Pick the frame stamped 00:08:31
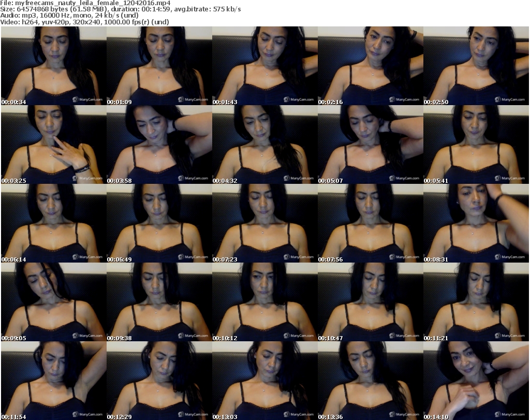 point(476,223)
